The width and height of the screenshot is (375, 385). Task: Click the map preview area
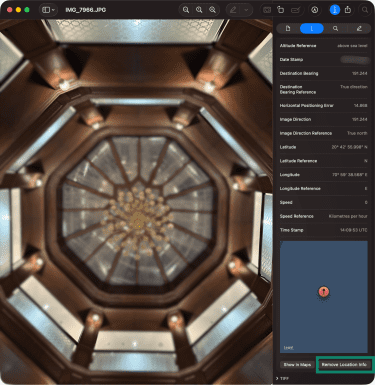324,297
